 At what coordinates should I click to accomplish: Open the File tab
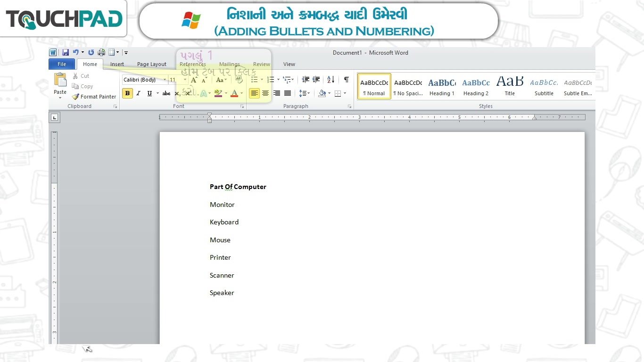point(62,64)
